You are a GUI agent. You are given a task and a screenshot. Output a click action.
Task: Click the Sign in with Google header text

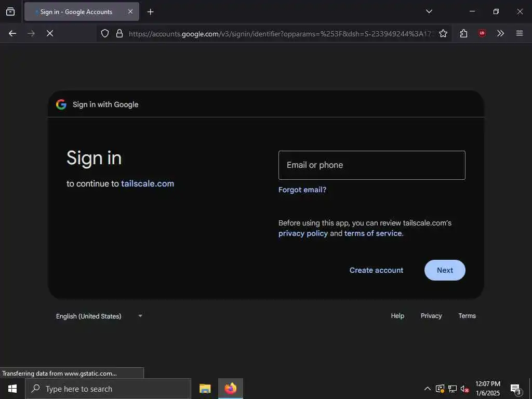click(x=105, y=104)
